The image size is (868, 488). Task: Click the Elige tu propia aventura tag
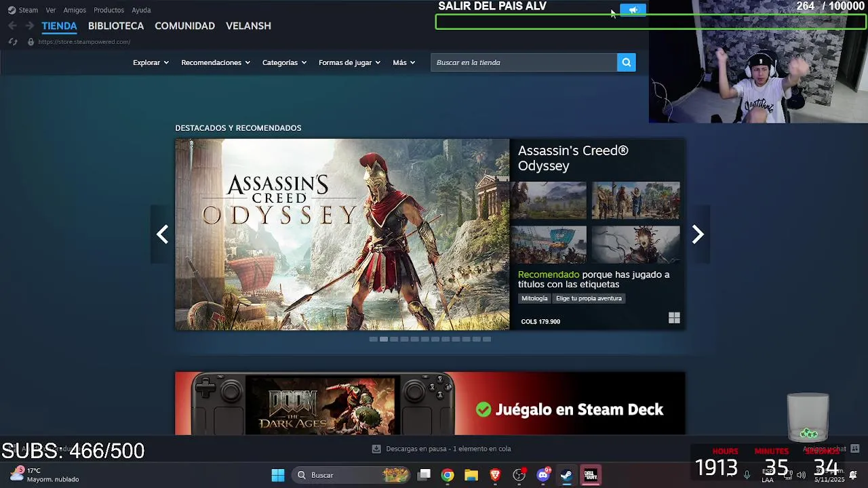tap(589, 298)
